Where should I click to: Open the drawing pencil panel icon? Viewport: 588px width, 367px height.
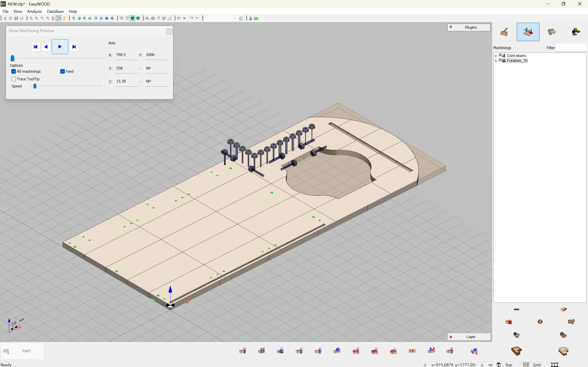[504, 32]
